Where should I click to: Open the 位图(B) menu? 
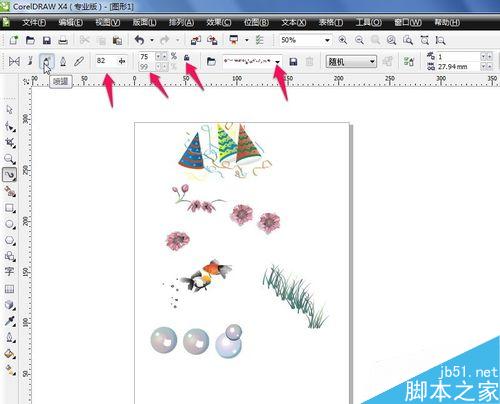click(256, 22)
